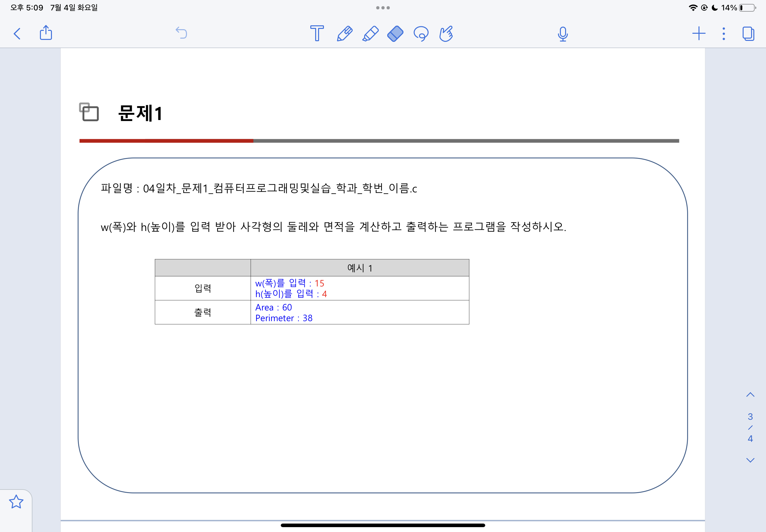The width and height of the screenshot is (766, 532).
Task: Start audio recording with microphone
Action: [x=562, y=34]
